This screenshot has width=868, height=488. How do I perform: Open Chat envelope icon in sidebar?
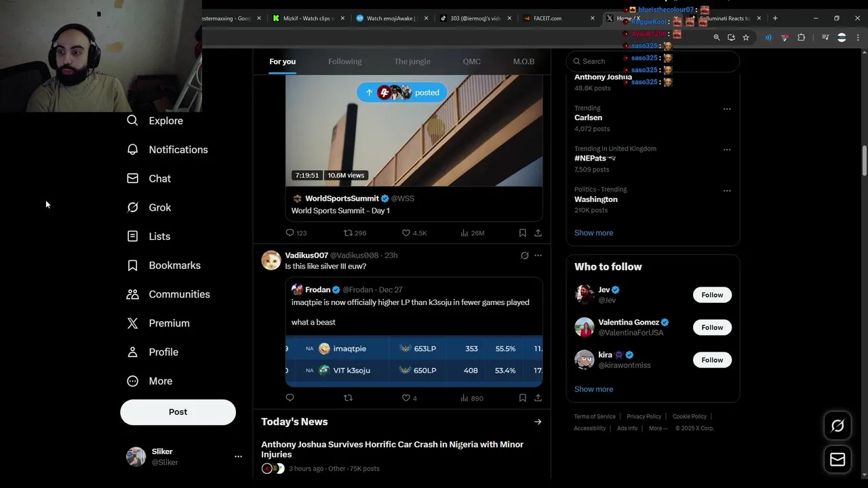pyautogui.click(x=133, y=178)
